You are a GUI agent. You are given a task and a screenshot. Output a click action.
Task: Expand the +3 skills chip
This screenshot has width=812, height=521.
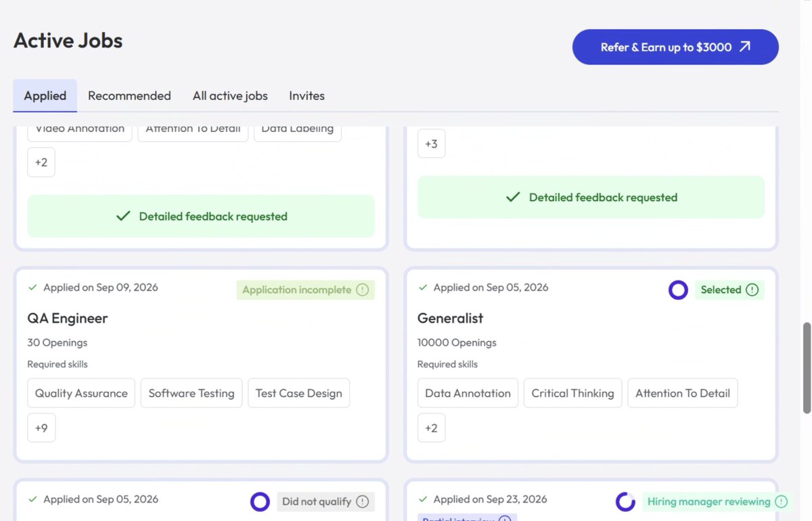coord(431,143)
